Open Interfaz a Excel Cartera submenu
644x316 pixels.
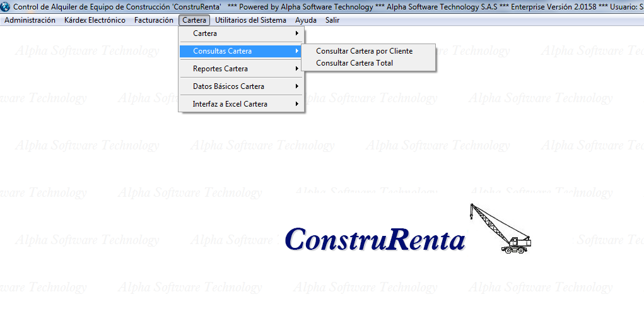[230, 104]
